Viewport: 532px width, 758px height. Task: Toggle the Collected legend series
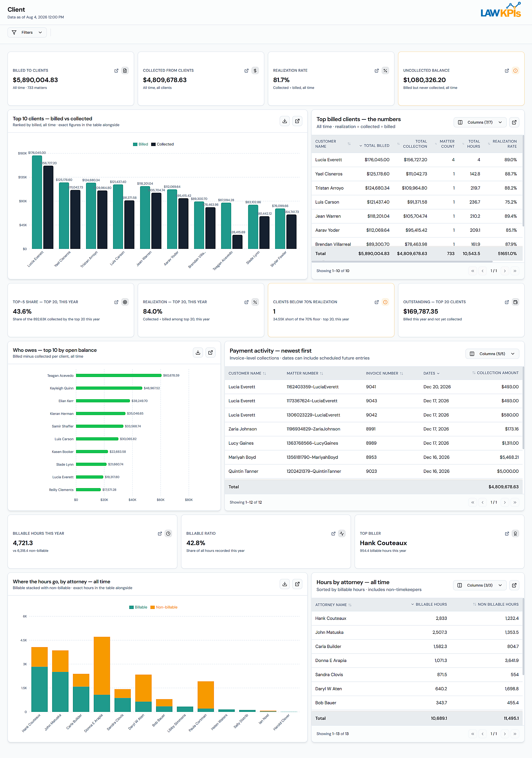coord(162,144)
